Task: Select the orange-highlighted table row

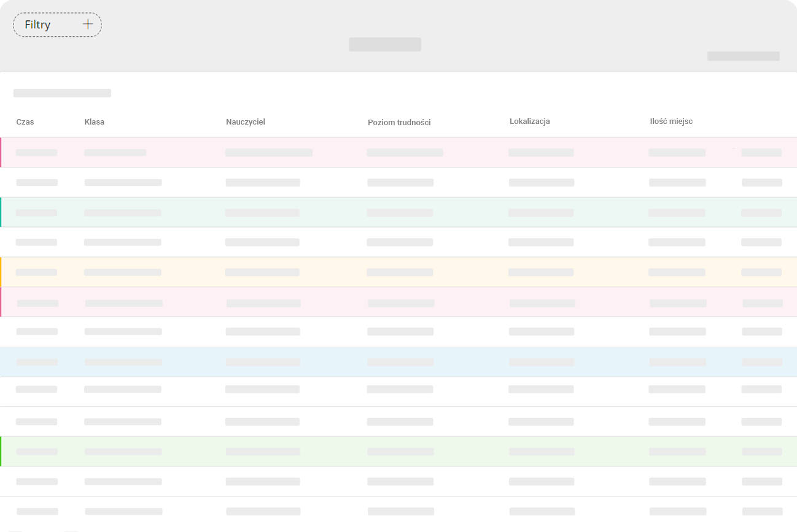Action: 398,272
